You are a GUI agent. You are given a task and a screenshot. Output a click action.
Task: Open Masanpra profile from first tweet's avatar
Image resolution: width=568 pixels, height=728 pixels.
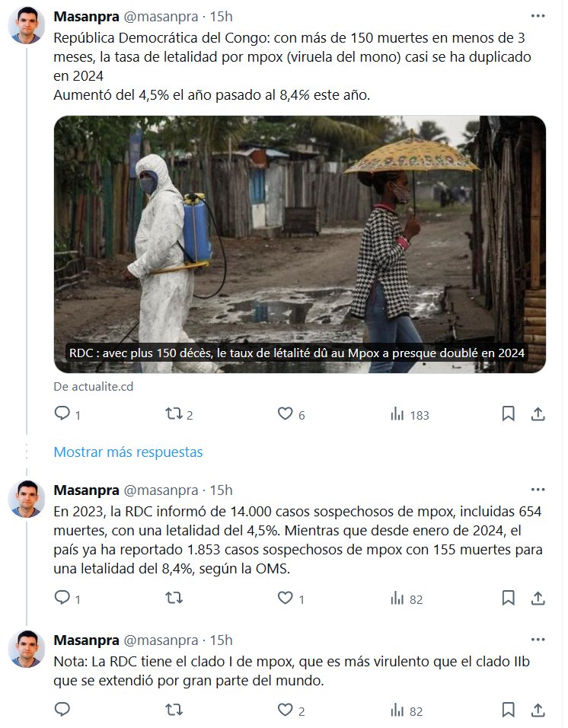click(26, 26)
